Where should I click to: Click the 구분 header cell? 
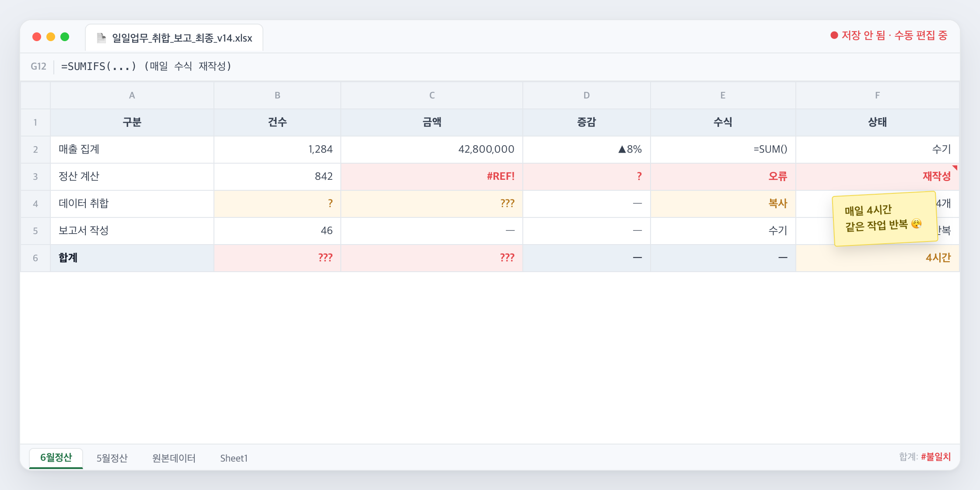(x=132, y=122)
